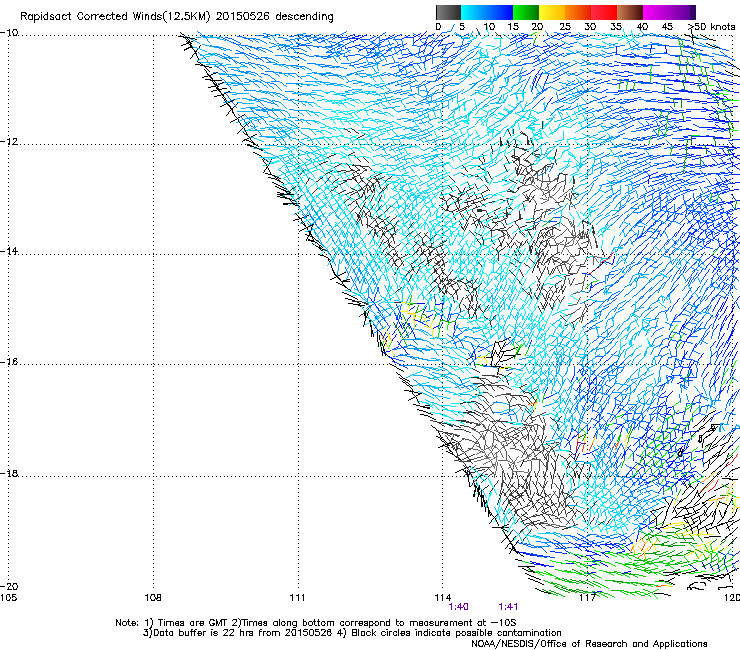Click the magenta 40-45 knots color swatch
The image size is (740, 650).
656,12
